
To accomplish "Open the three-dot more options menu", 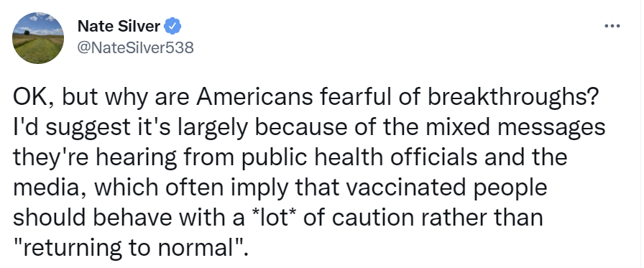I will (x=612, y=27).
